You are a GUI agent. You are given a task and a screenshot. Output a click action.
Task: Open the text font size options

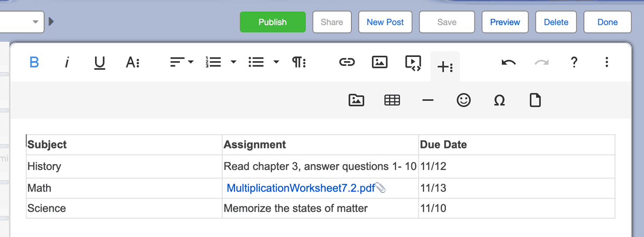(x=133, y=63)
